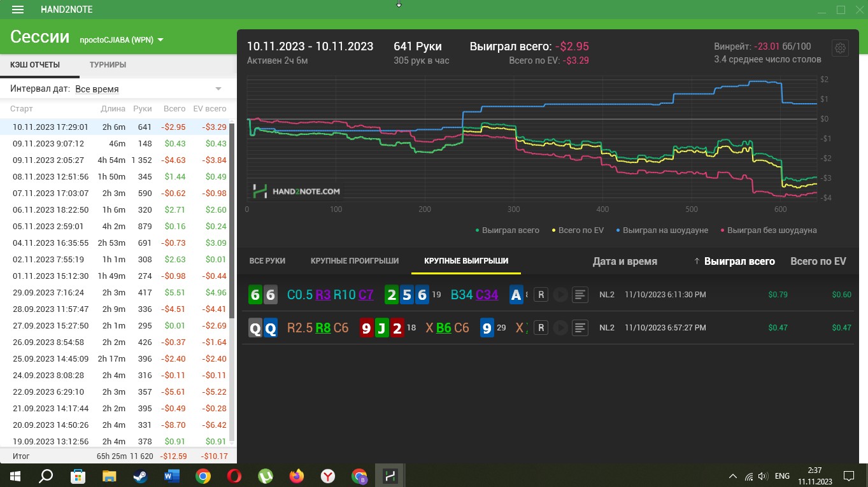Open second Chrome profile icon in taskbar

coord(359,476)
